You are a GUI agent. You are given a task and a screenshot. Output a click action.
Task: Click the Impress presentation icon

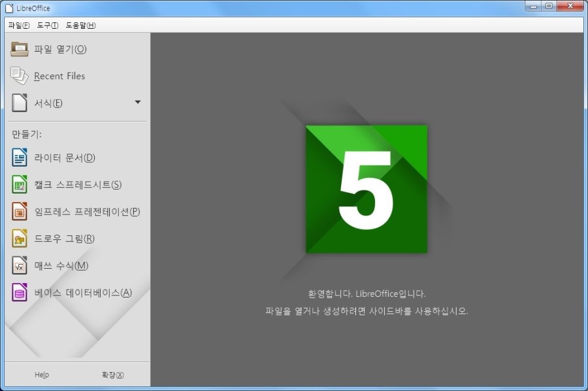click(x=20, y=211)
